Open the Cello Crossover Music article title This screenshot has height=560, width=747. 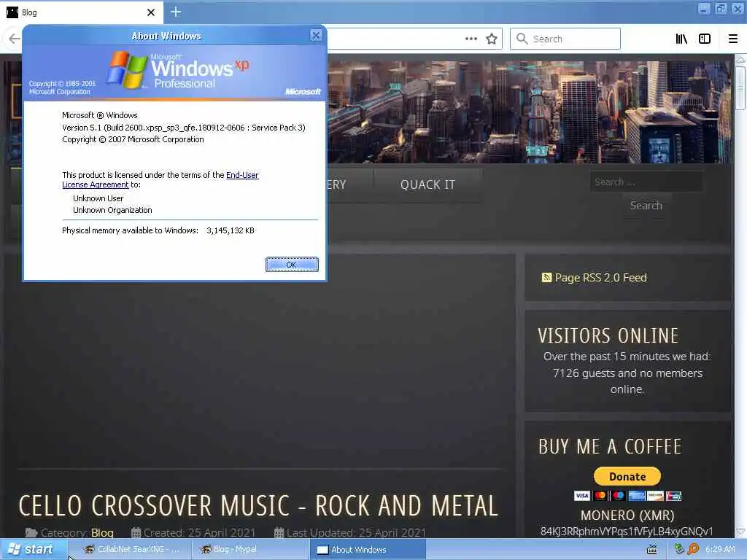258,506
